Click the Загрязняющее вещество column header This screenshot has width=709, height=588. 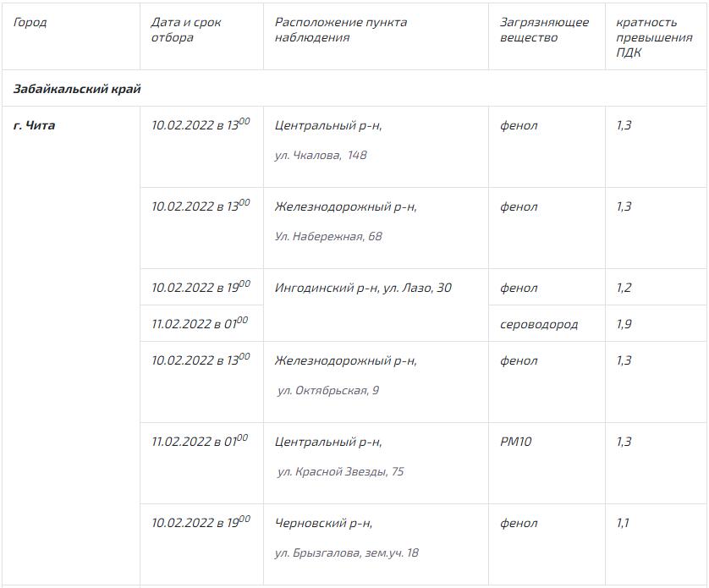click(x=544, y=30)
